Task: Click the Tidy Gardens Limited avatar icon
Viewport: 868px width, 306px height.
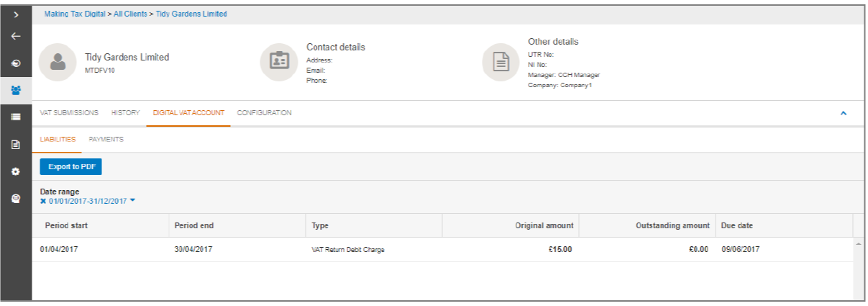Action: (x=58, y=63)
